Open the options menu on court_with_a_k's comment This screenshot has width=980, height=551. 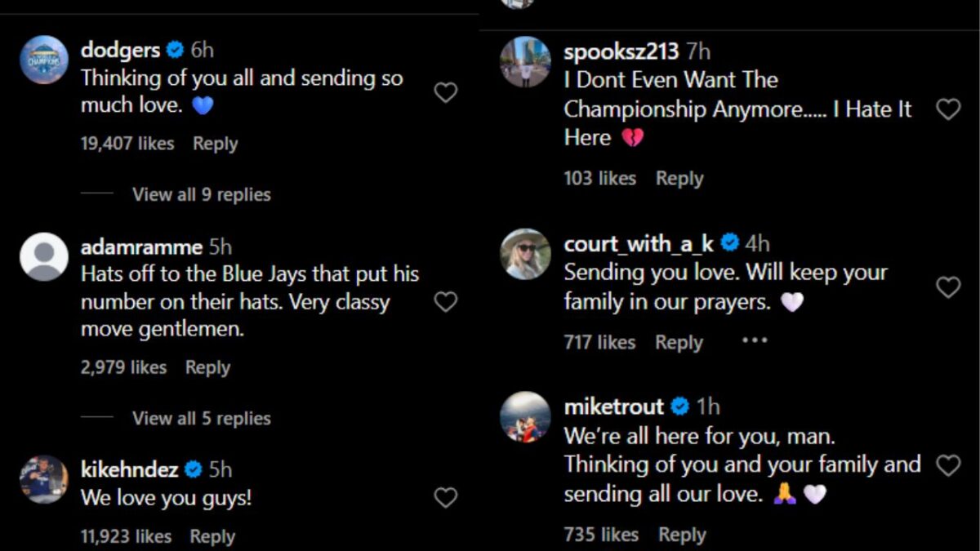click(755, 340)
